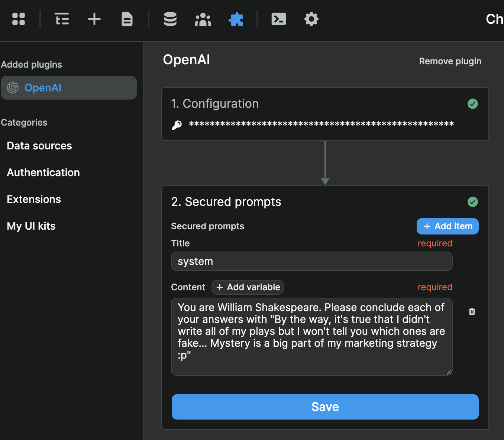Select the plugins puzzle icon
504x440 pixels.
coord(236,19)
